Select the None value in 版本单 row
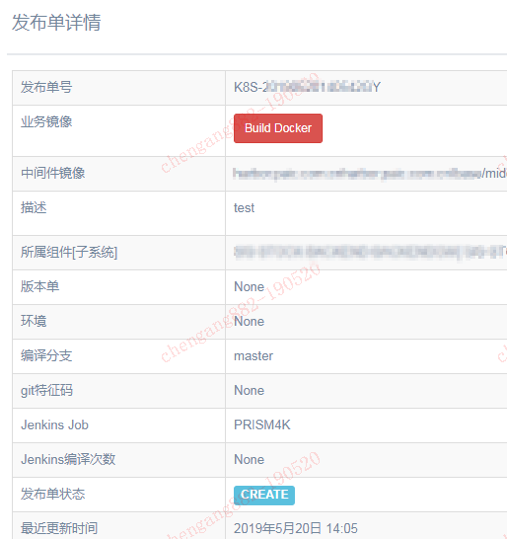The height and width of the screenshot is (539, 507). [249, 287]
